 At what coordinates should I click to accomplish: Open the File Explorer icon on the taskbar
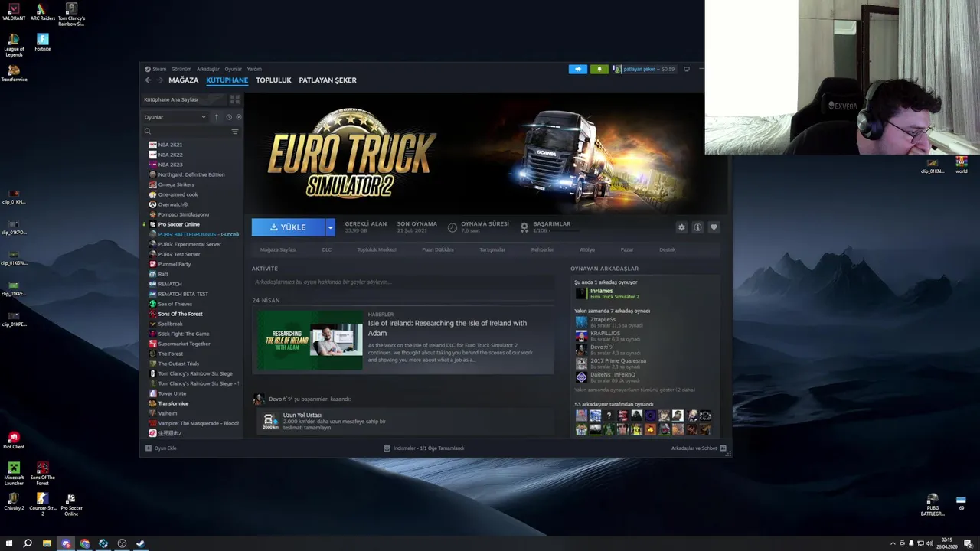[47, 543]
